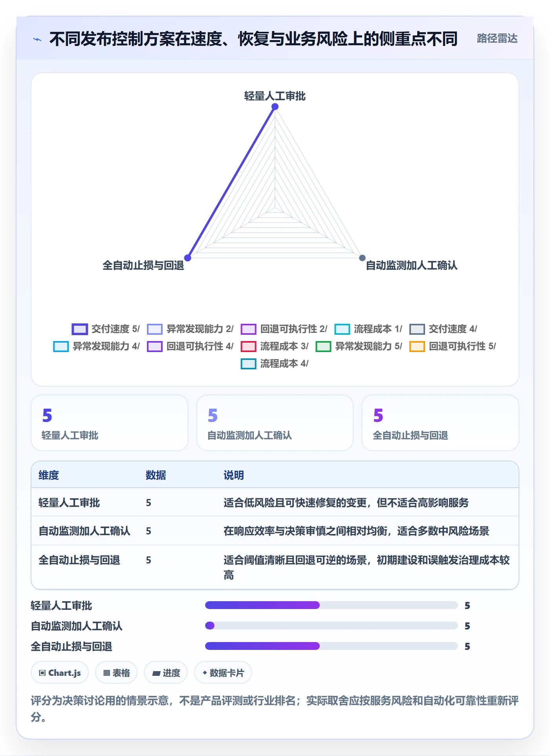Screen dimensions: 550x756
Task: Open the 轻量人工审批 stat card
Action: click(x=110, y=423)
